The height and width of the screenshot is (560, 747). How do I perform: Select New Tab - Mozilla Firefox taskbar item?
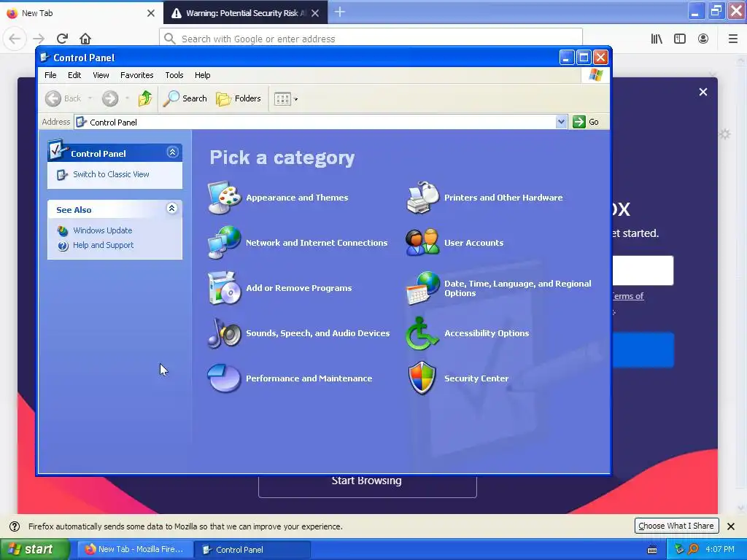pos(135,550)
